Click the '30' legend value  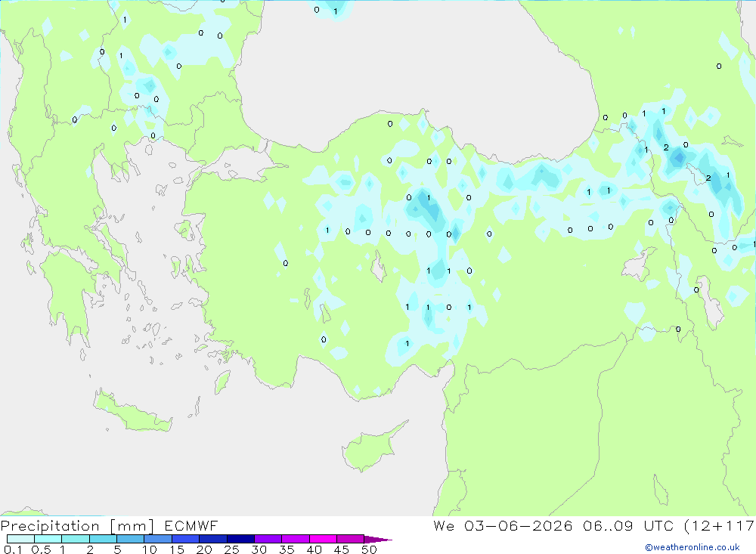coord(259,549)
